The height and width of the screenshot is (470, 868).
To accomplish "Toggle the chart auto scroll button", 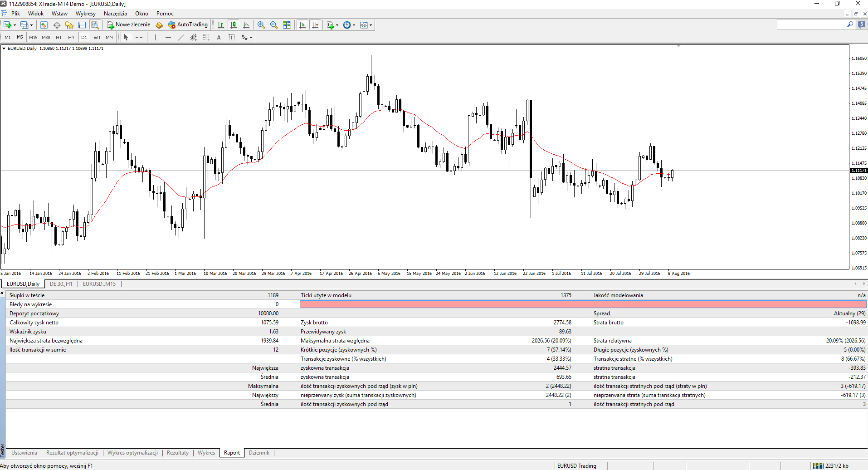I will point(302,25).
